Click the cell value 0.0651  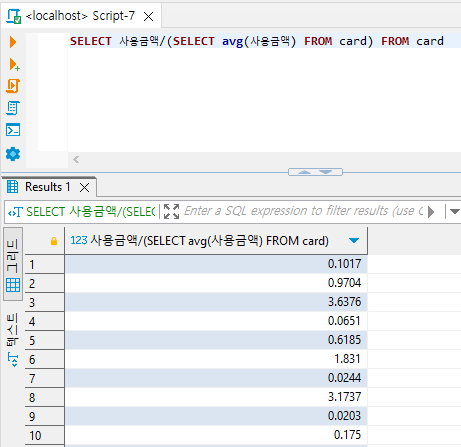216,321
